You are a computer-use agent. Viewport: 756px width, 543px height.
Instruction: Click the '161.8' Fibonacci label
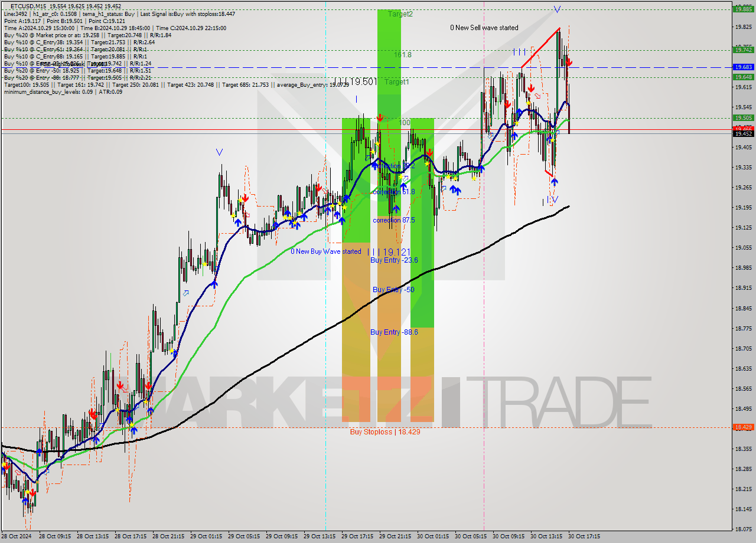403,54
